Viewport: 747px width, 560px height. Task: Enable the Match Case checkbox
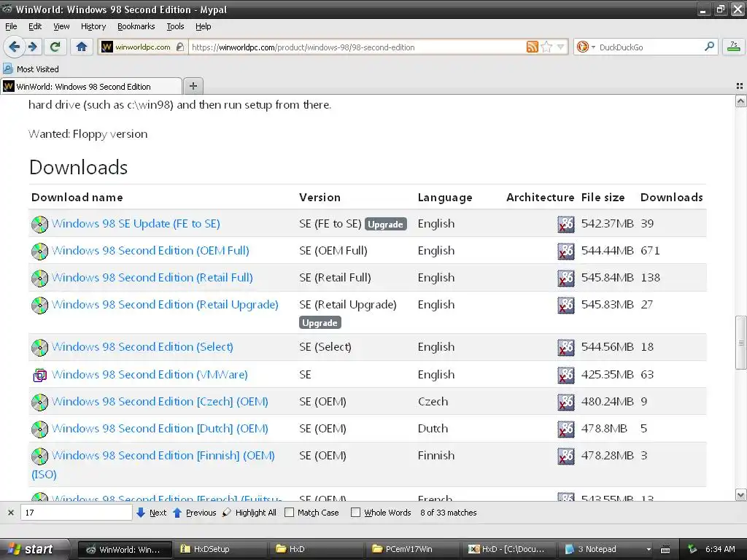[x=289, y=513]
